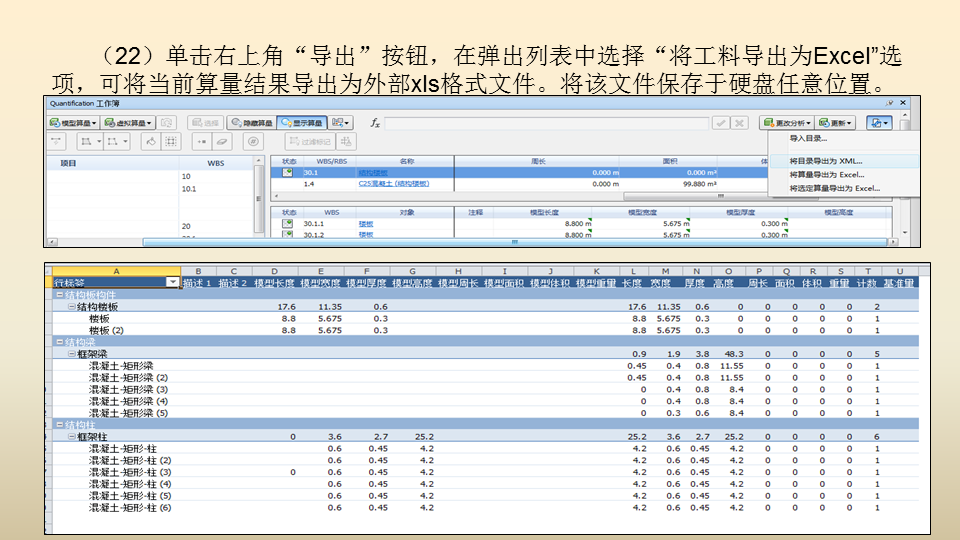This screenshot has height=540, width=960.
Task: Collapse the 框架柱 subgroup in Excel
Action: click(x=72, y=437)
